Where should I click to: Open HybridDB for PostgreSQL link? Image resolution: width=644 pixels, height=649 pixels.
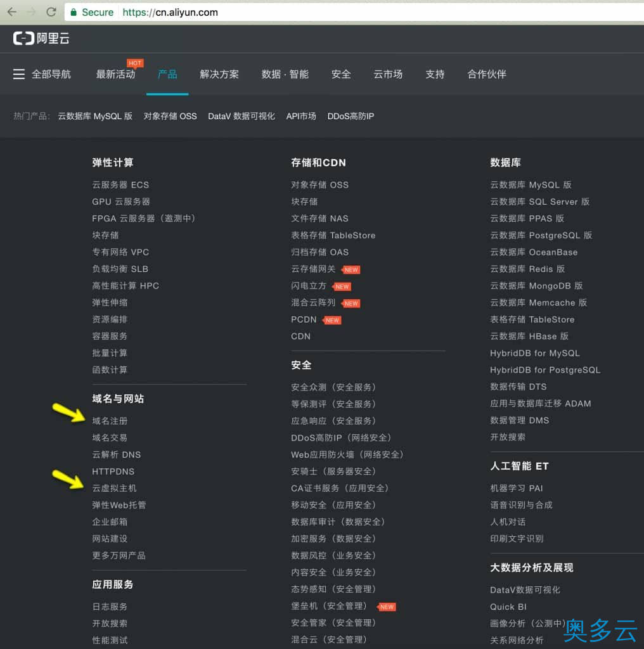[x=545, y=370]
